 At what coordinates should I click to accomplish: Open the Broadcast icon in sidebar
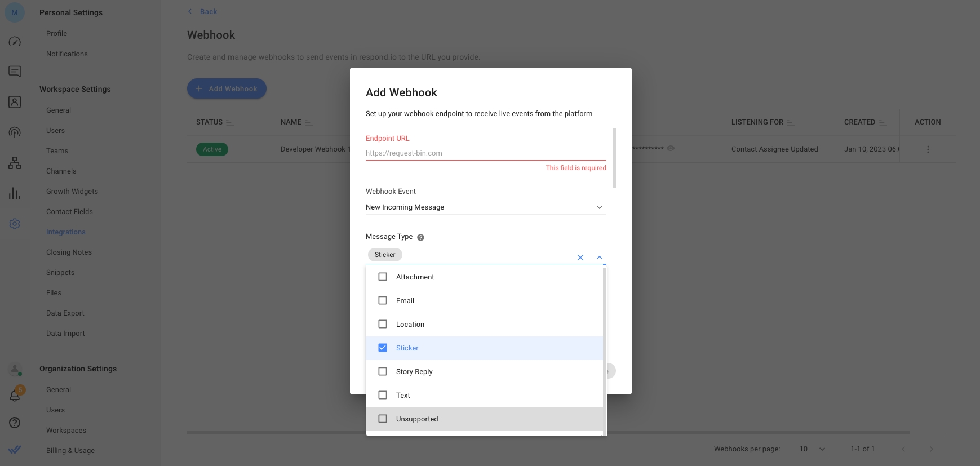(15, 132)
